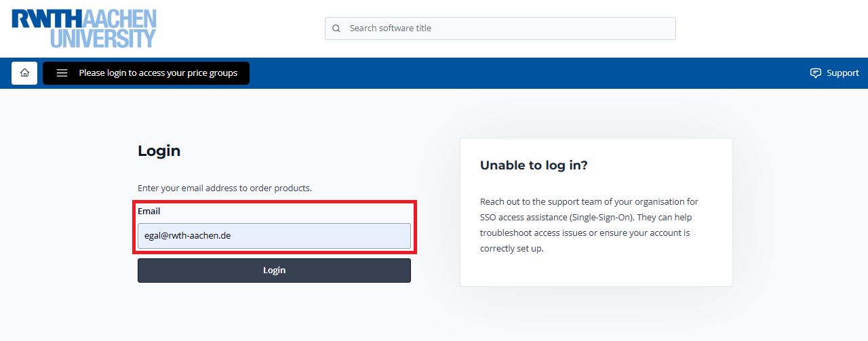Click the Support speech bubble icon
The image size is (868, 341).
[816, 73]
